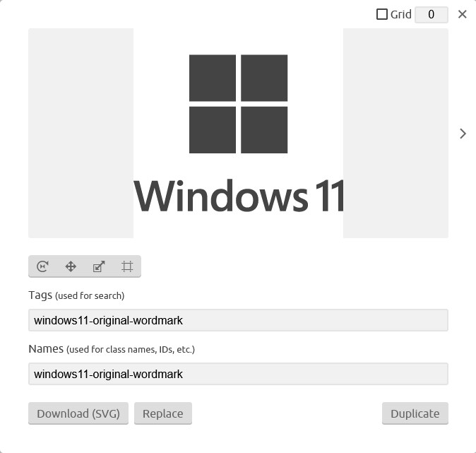Click into the Tags text field
This screenshot has height=453, width=476.
tap(238, 320)
